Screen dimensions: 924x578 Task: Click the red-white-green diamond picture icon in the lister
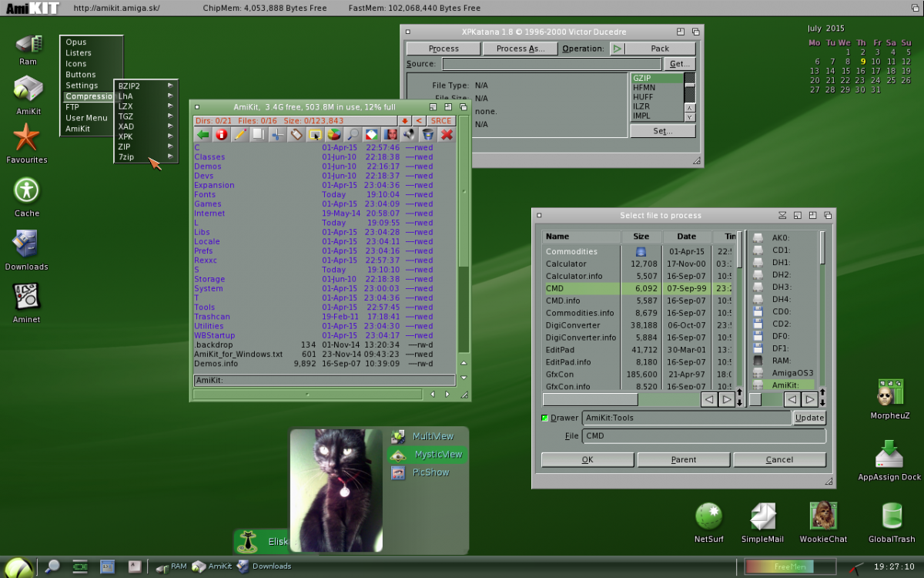371,135
